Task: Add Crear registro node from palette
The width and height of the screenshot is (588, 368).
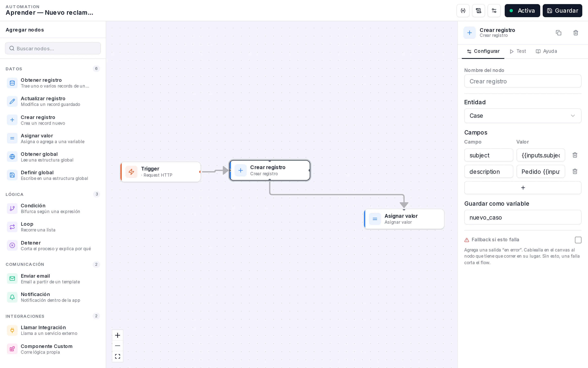Action: point(53,120)
